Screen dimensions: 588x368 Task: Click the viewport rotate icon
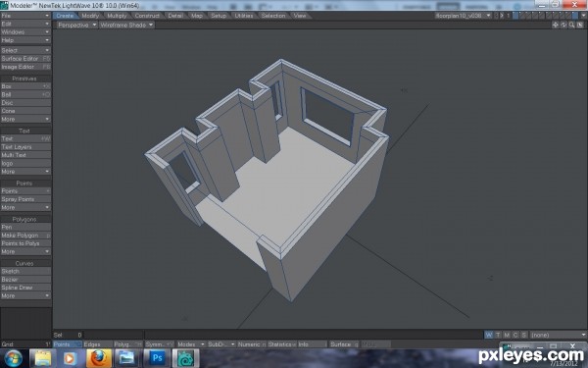pos(563,25)
